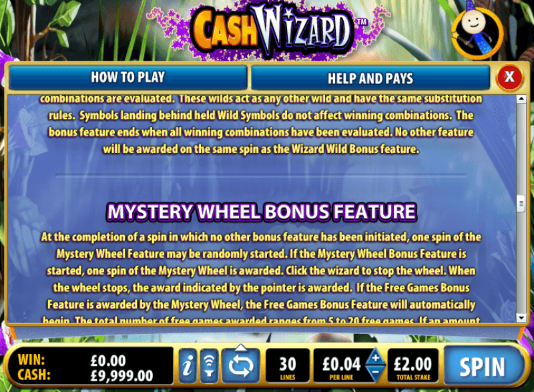Select the 30 Lines display

click(x=288, y=366)
